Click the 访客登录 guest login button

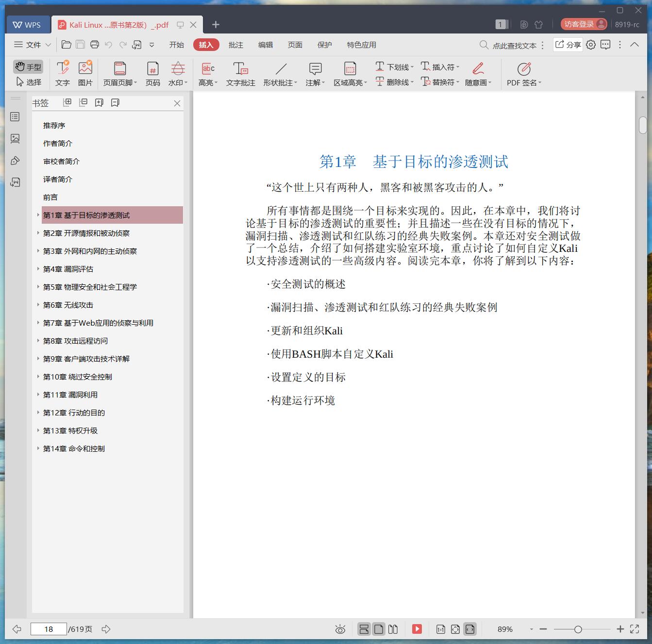[584, 24]
